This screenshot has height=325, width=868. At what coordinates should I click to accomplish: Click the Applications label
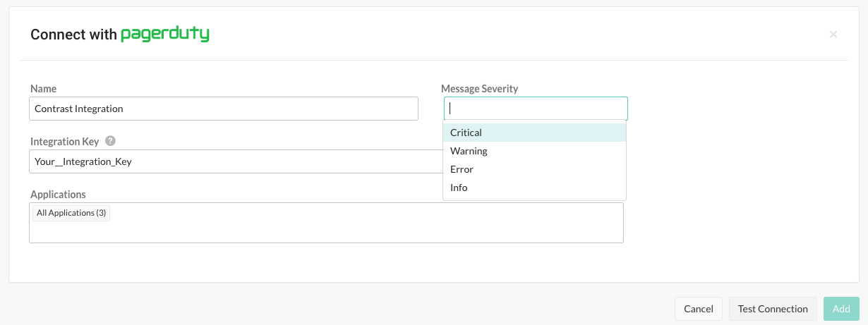click(58, 194)
